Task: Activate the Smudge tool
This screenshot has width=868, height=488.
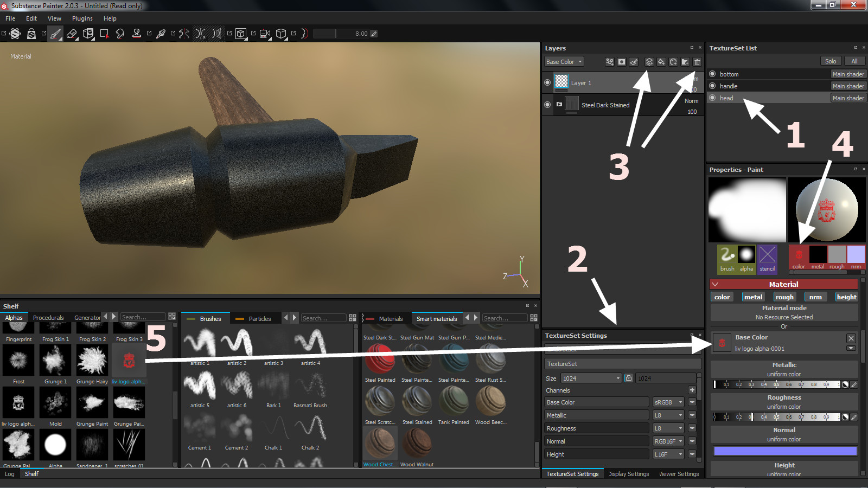Action: [x=120, y=34]
